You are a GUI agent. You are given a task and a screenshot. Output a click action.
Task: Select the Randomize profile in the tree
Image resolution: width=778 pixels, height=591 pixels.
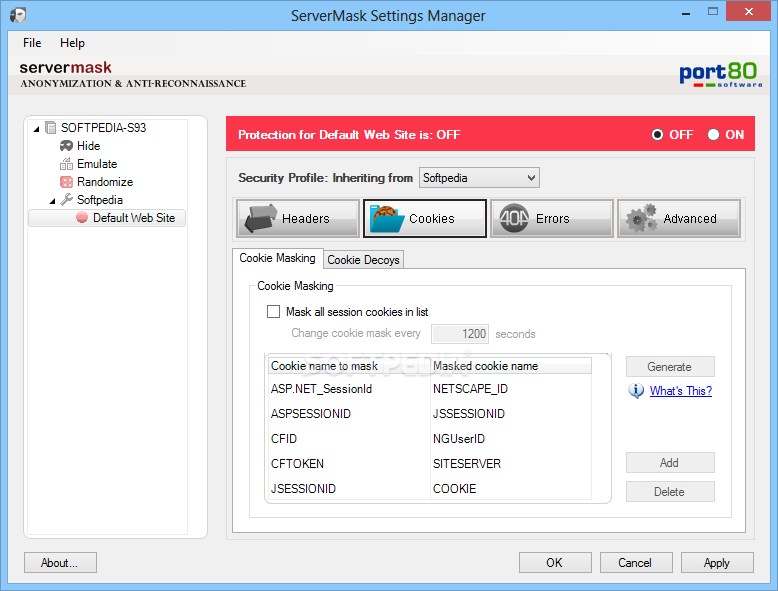click(105, 182)
